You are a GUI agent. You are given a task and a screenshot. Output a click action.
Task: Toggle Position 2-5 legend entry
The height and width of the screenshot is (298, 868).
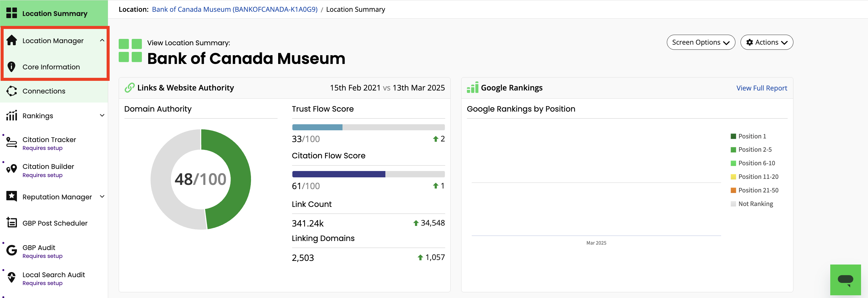click(x=751, y=150)
